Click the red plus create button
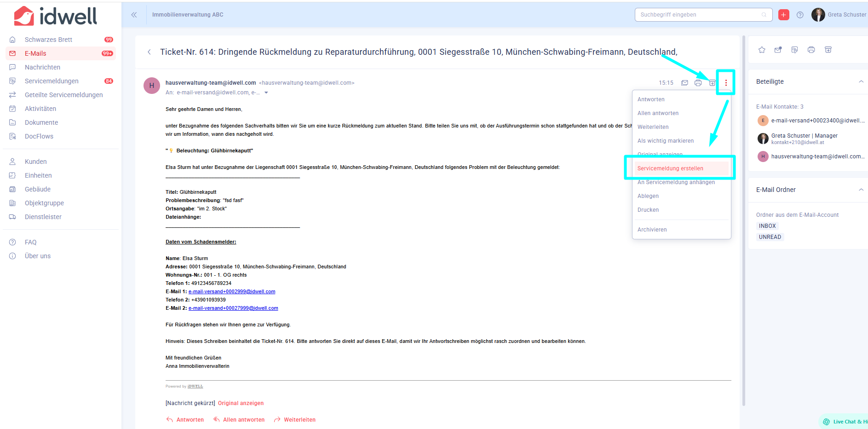Screen dimensions: 868x429 click(784, 15)
